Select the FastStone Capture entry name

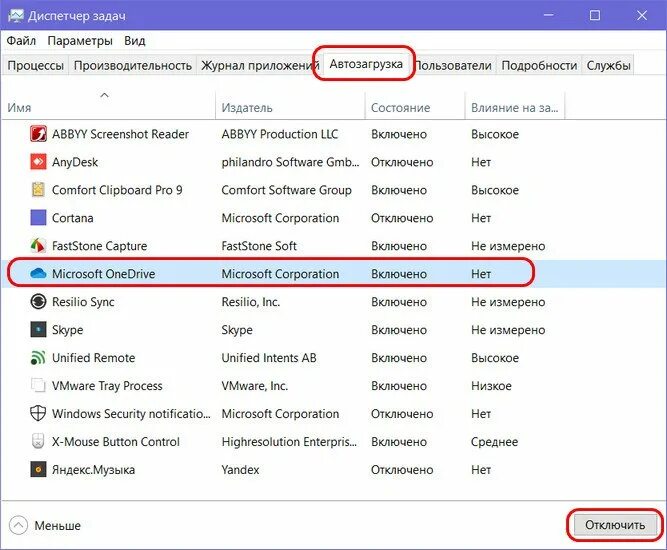click(x=100, y=246)
